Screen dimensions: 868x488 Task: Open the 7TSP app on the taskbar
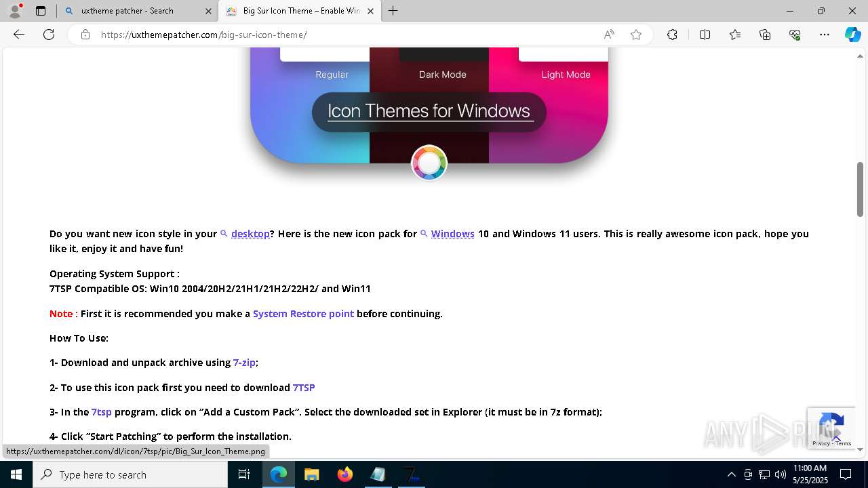pos(411,474)
